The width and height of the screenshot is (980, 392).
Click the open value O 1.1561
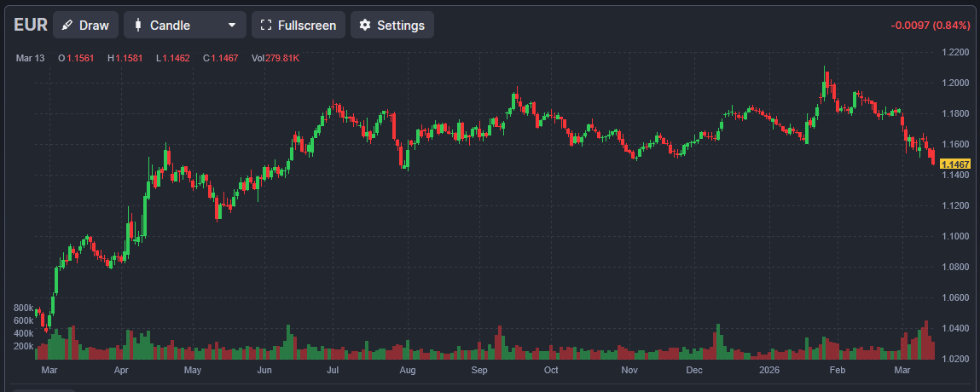tap(76, 58)
